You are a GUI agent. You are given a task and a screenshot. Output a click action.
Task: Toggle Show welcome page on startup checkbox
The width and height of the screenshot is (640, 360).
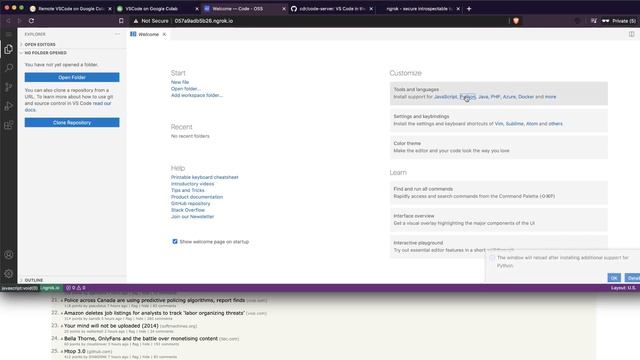(175, 242)
